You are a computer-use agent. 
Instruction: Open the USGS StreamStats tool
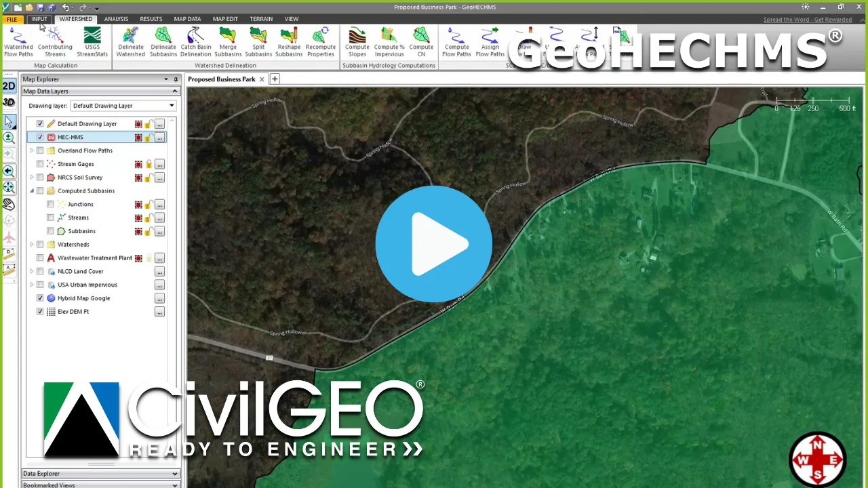pyautogui.click(x=92, y=41)
